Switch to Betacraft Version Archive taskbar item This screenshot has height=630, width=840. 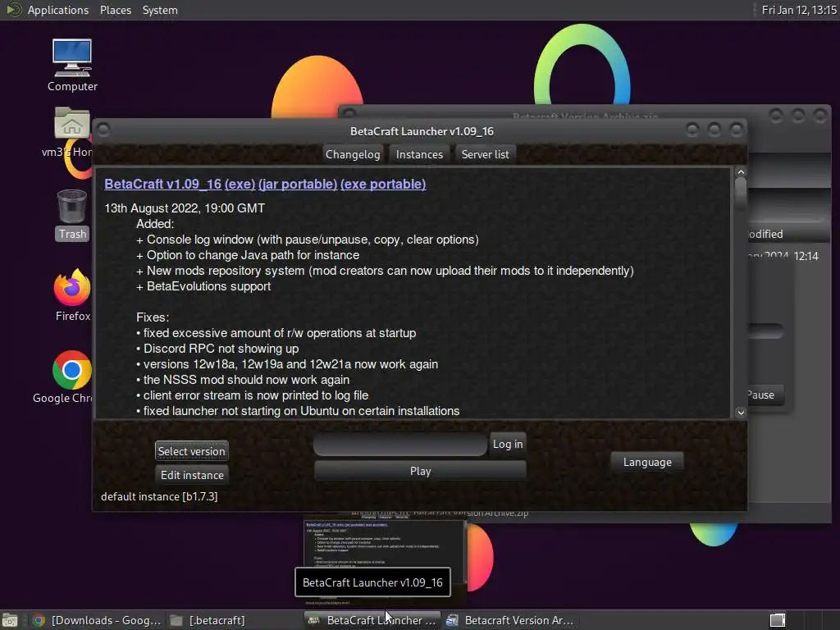tap(510, 620)
